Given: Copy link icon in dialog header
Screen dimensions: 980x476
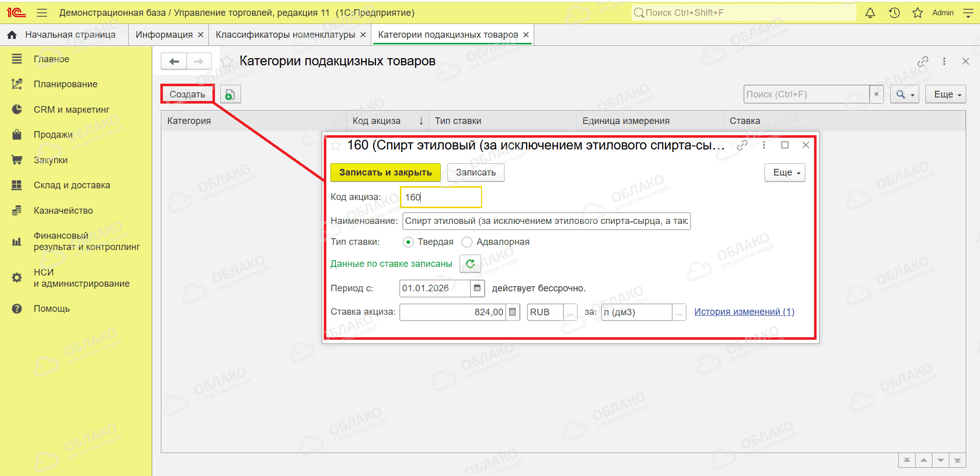Looking at the screenshot, I should [743, 145].
